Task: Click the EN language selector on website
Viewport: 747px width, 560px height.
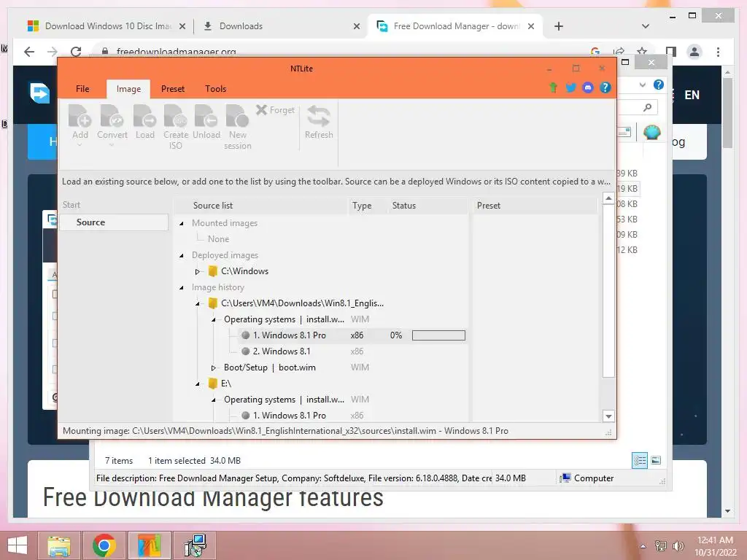Action: pyautogui.click(x=692, y=95)
